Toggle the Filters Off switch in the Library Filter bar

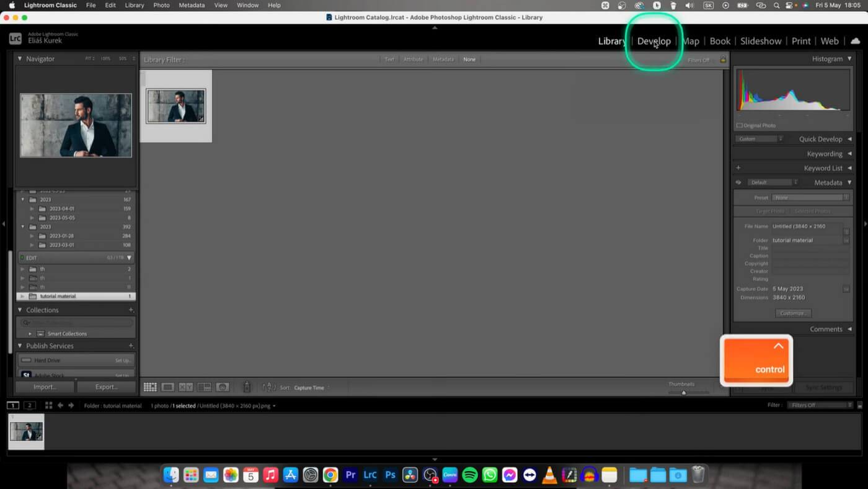click(x=701, y=60)
